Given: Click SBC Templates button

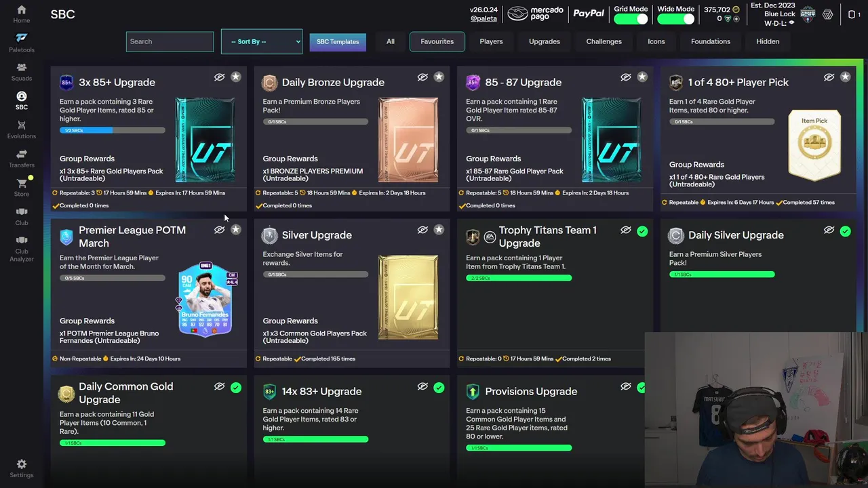Looking at the screenshot, I should pos(338,41).
